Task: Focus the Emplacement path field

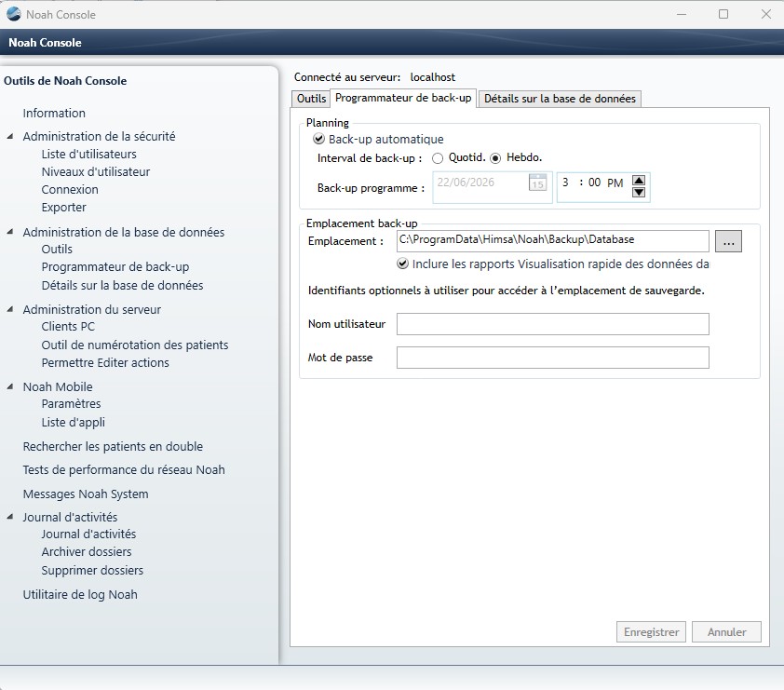Action: [x=552, y=241]
